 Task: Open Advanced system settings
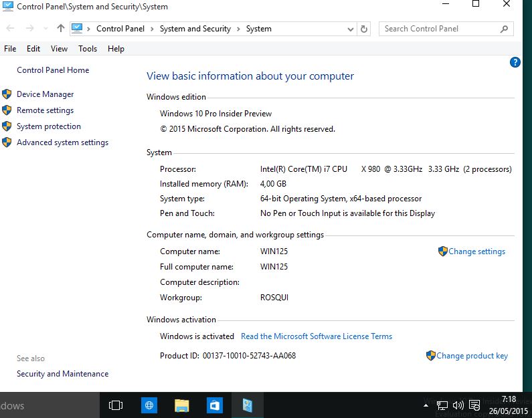point(62,142)
